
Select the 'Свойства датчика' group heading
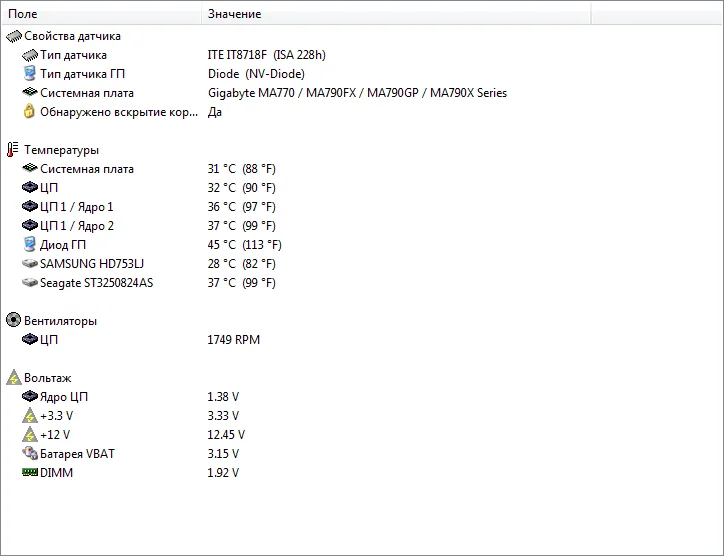[72, 36]
